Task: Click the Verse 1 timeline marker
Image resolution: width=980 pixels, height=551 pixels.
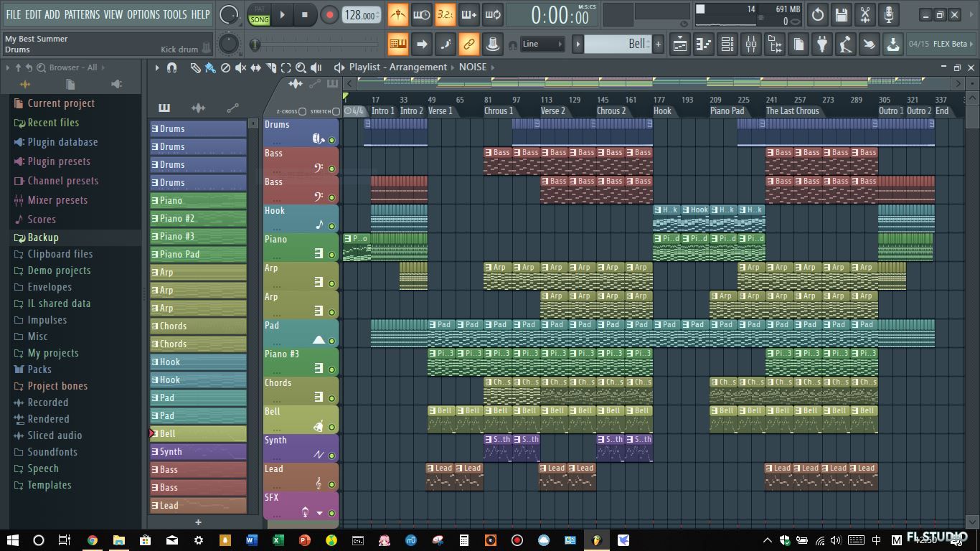Action: tap(440, 111)
